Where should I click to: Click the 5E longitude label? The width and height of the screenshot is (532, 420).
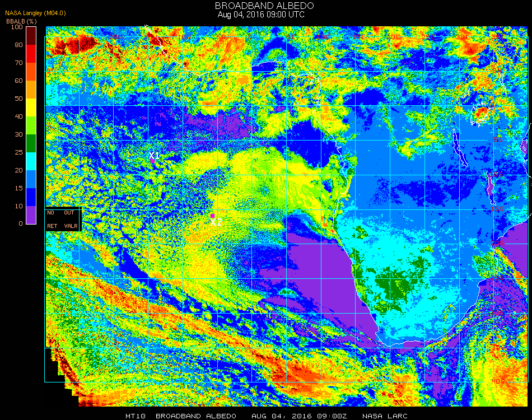click(x=291, y=36)
